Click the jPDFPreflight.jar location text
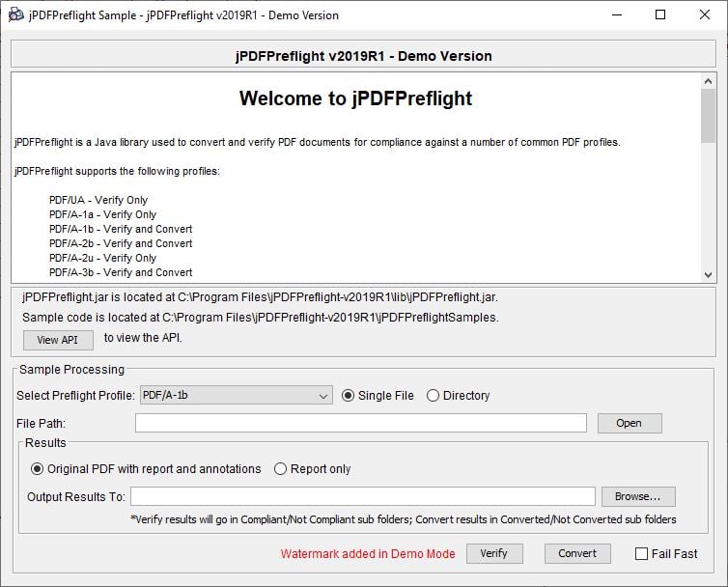Screen dimensions: 728x587 (260, 297)
